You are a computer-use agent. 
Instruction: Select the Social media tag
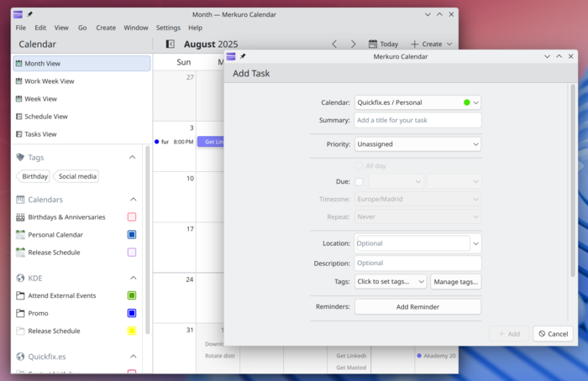76,176
